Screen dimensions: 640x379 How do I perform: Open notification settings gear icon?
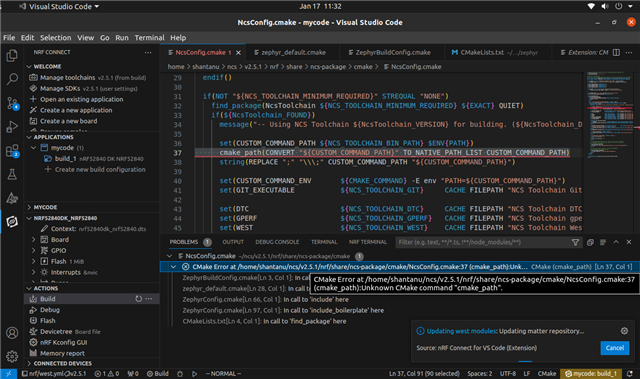[x=624, y=331]
